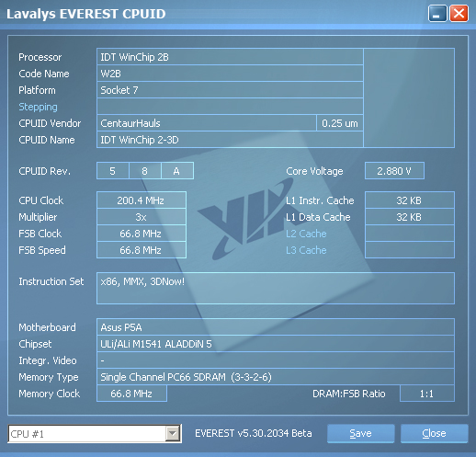Click 'Single Channel PC66 SDRAM' memory type
The width and height of the screenshot is (476, 457).
[x=276, y=377]
